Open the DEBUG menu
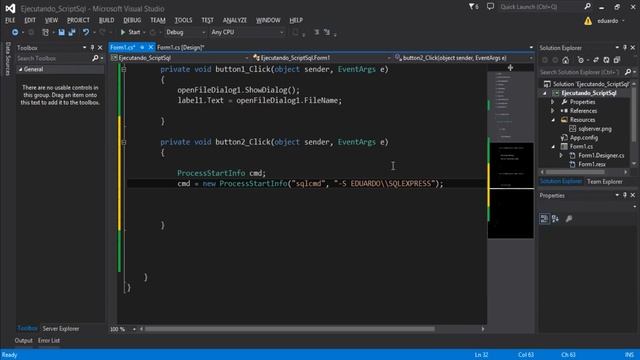 point(132,20)
